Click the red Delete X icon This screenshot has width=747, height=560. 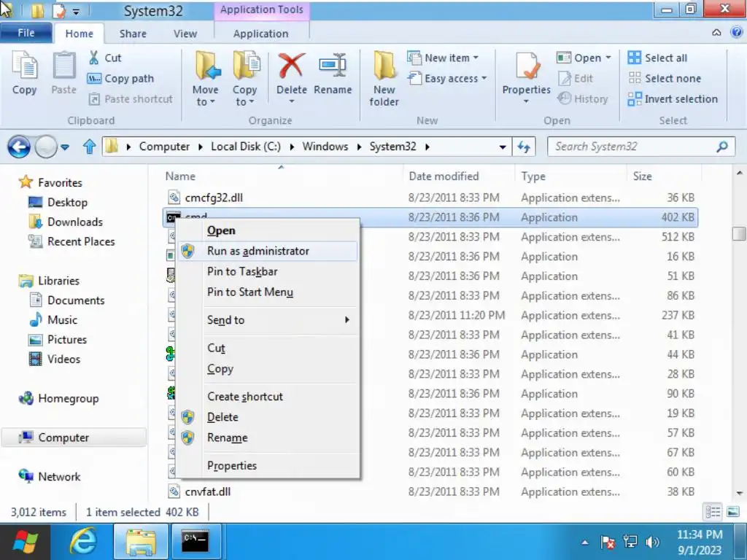coord(292,66)
